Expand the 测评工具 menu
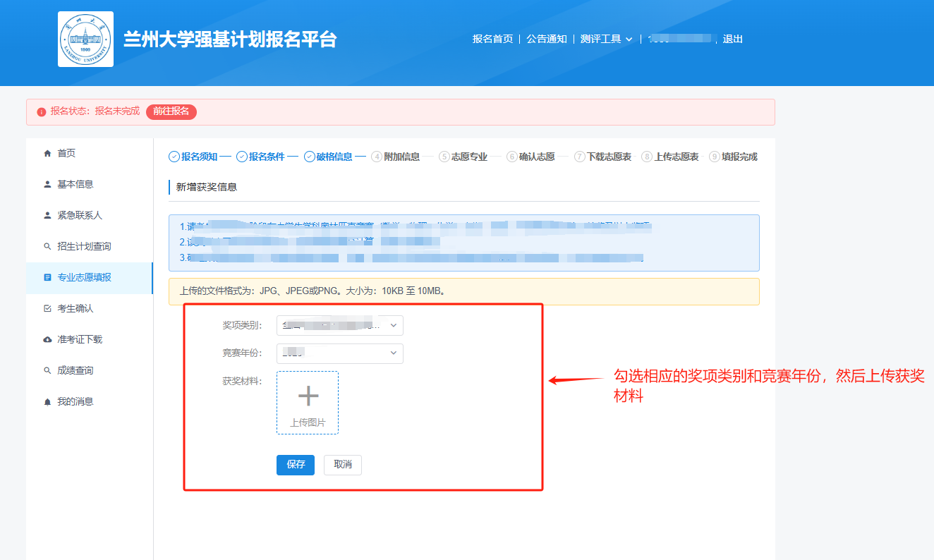934x560 pixels. [606, 39]
